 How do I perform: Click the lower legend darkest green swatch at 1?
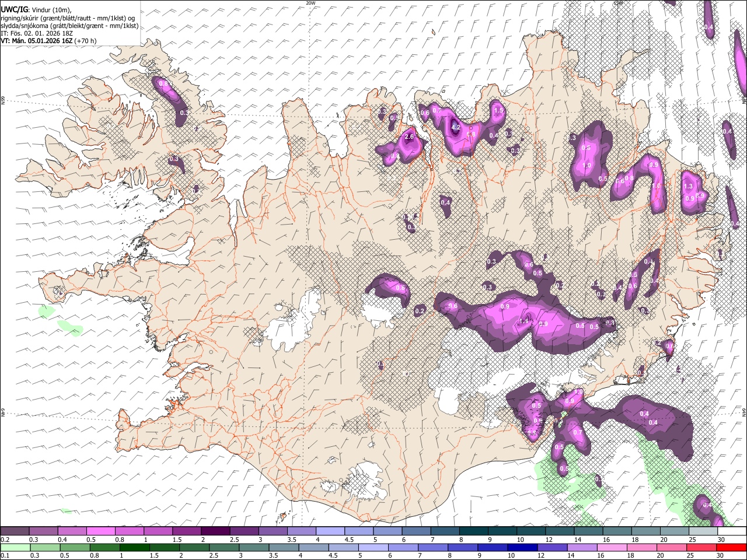point(135,547)
